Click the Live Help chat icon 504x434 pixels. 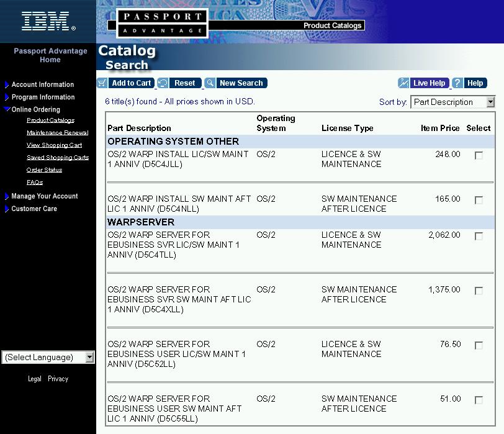403,83
